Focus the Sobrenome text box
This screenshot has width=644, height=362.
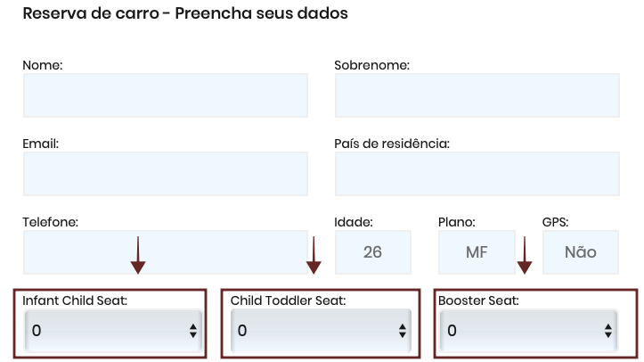[477, 95]
